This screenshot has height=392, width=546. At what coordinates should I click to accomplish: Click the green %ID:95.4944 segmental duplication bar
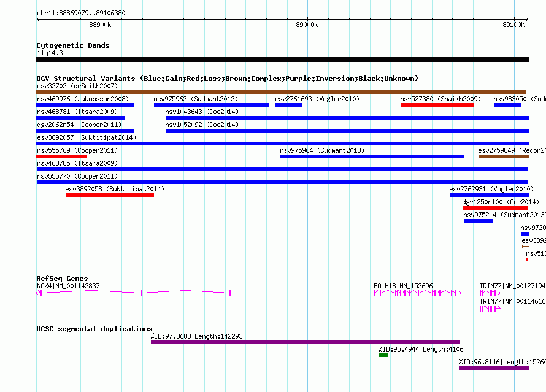pyautogui.click(x=383, y=355)
